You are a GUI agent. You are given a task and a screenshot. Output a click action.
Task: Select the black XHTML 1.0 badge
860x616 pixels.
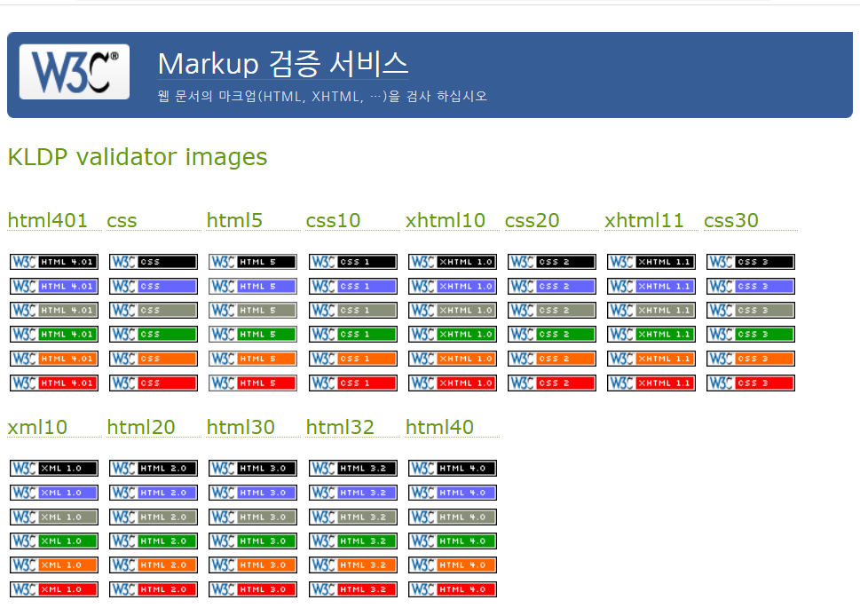coord(453,262)
